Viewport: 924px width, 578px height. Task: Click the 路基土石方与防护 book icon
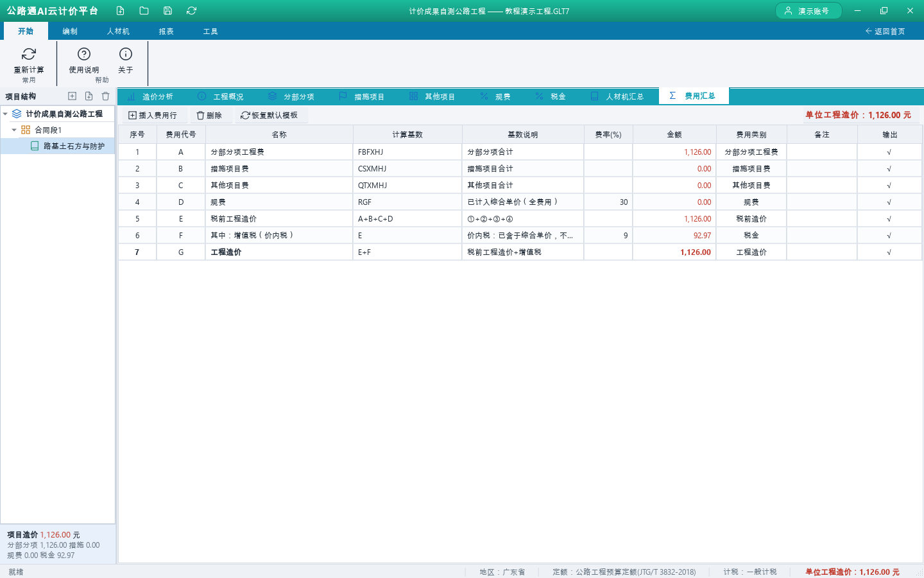click(x=35, y=146)
